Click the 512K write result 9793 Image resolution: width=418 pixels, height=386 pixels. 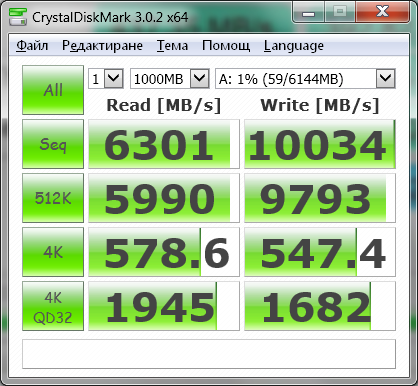pos(320,198)
